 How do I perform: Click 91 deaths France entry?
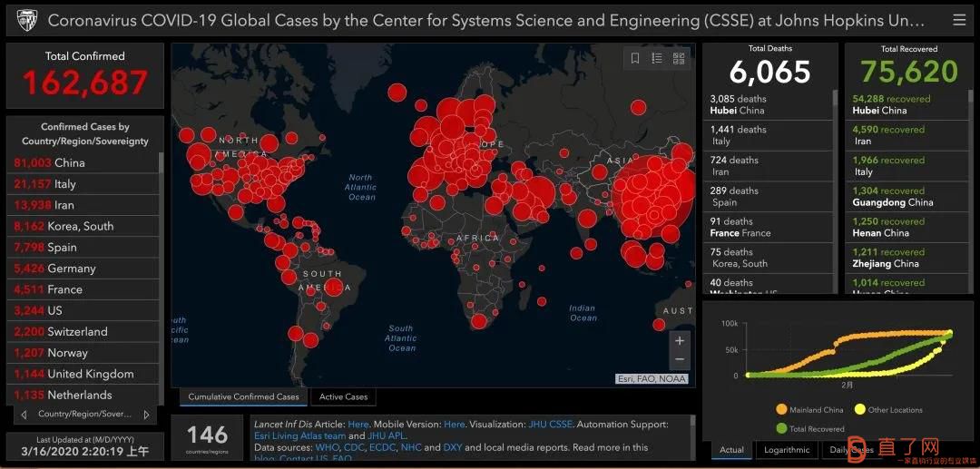(769, 228)
